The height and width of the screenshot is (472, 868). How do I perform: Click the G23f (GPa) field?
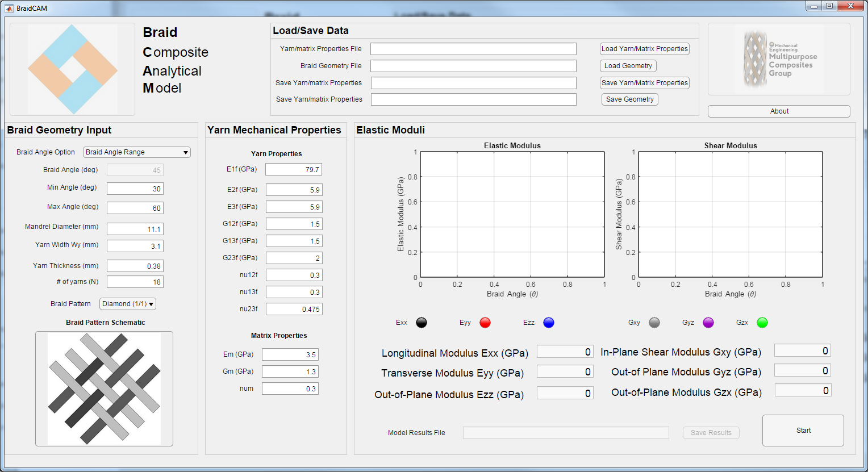pos(294,258)
